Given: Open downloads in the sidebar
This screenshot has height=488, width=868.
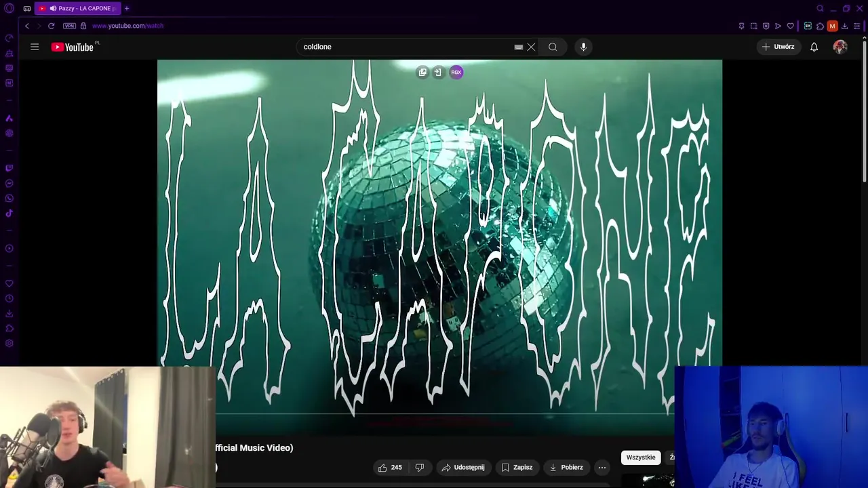Looking at the screenshot, I should coord(9,314).
